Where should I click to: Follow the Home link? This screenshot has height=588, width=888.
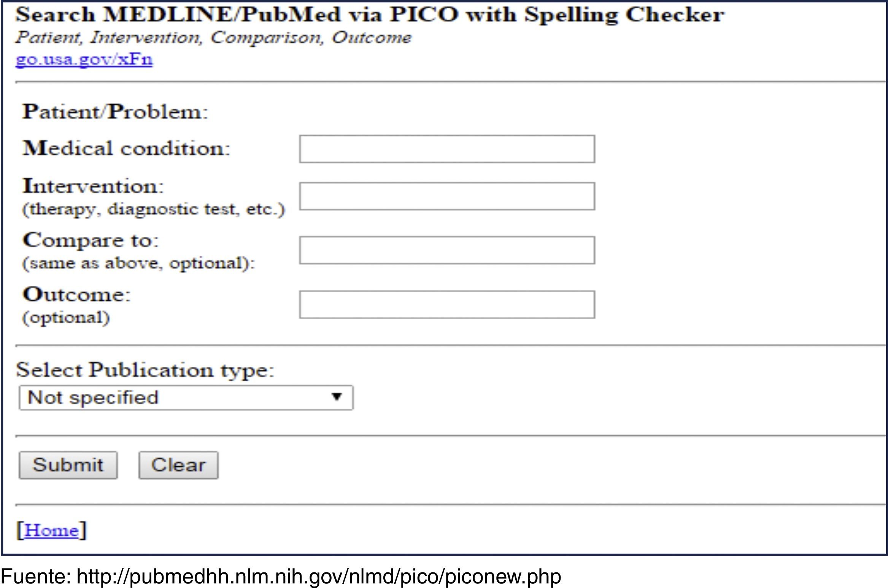click(52, 530)
